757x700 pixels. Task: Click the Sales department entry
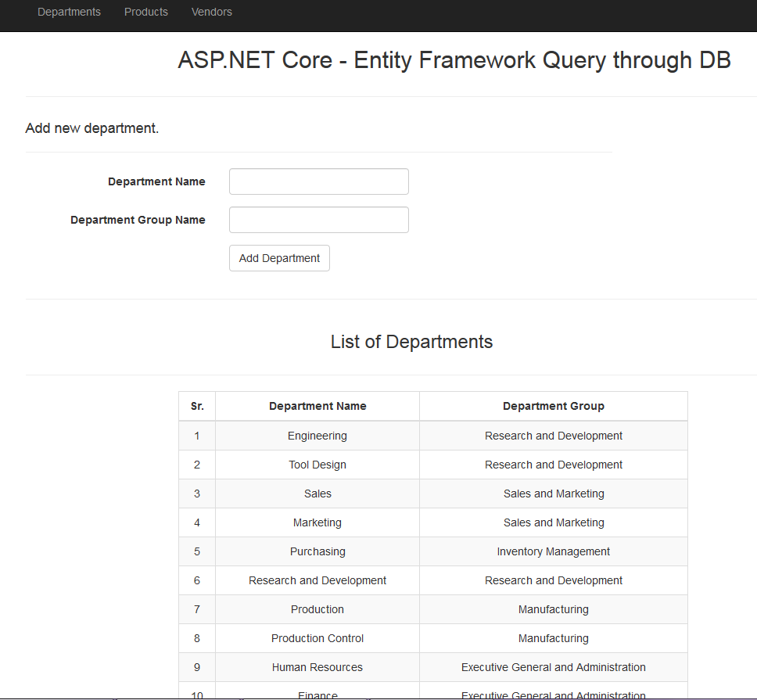[317, 494]
